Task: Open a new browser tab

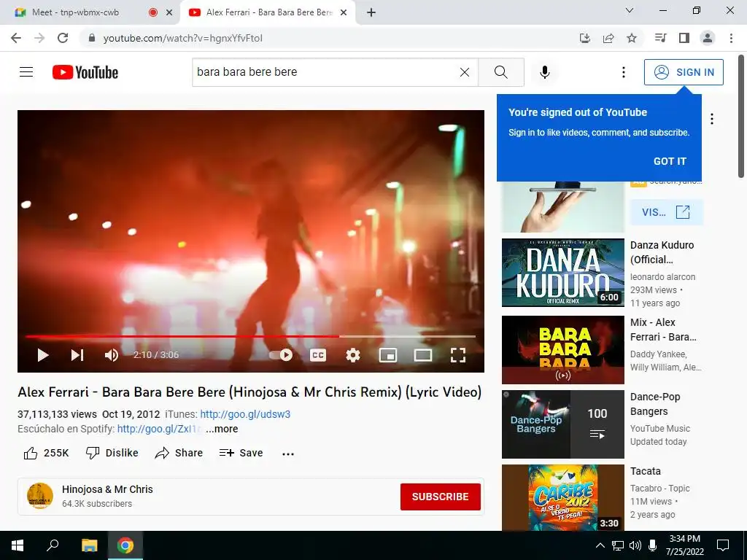Action: pos(371,12)
